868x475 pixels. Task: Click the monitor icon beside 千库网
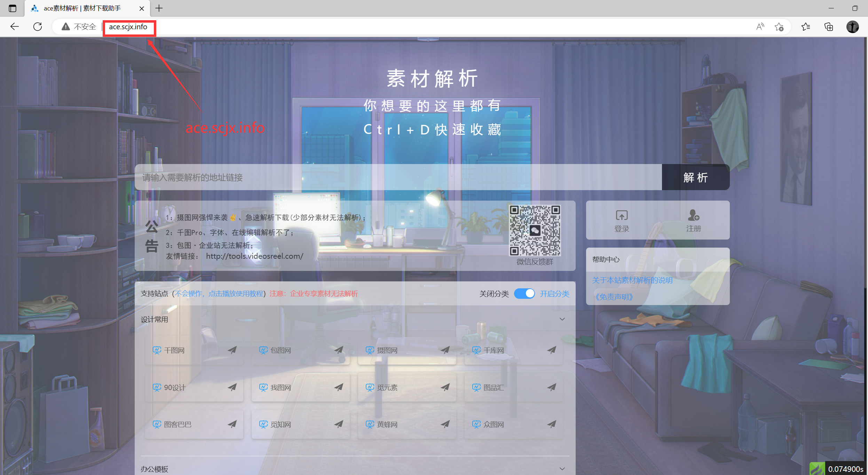[x=476, y=350]
